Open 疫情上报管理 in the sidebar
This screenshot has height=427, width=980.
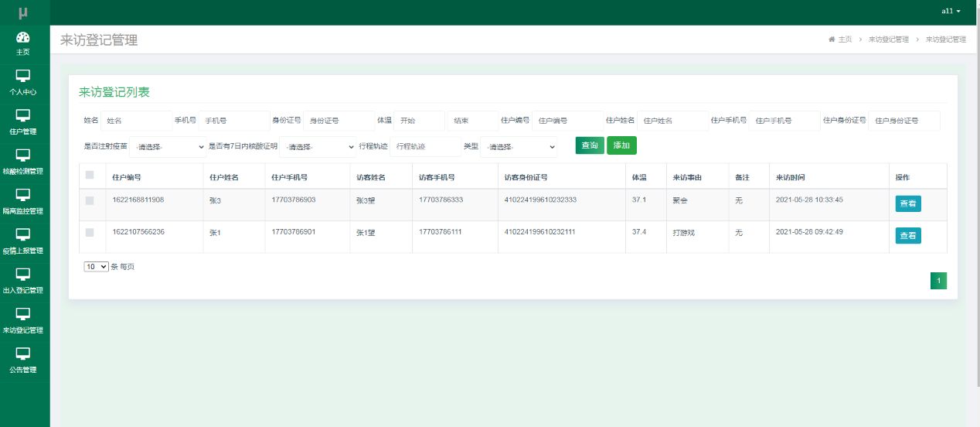click(x=23, y=241)
